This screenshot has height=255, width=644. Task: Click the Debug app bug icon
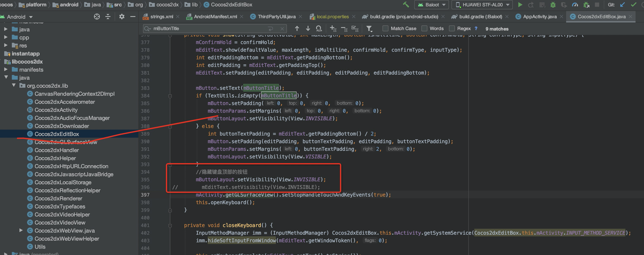tap(553, 5)
